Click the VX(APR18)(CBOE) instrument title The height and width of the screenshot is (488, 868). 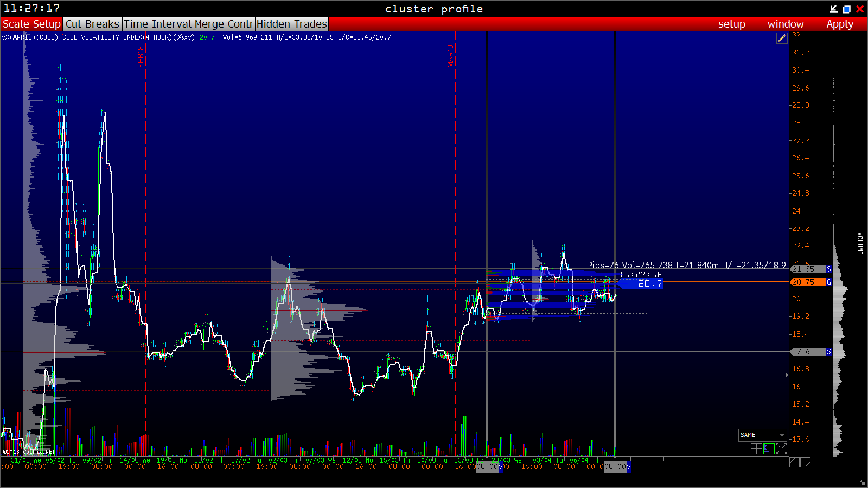(x=30, y=37)
